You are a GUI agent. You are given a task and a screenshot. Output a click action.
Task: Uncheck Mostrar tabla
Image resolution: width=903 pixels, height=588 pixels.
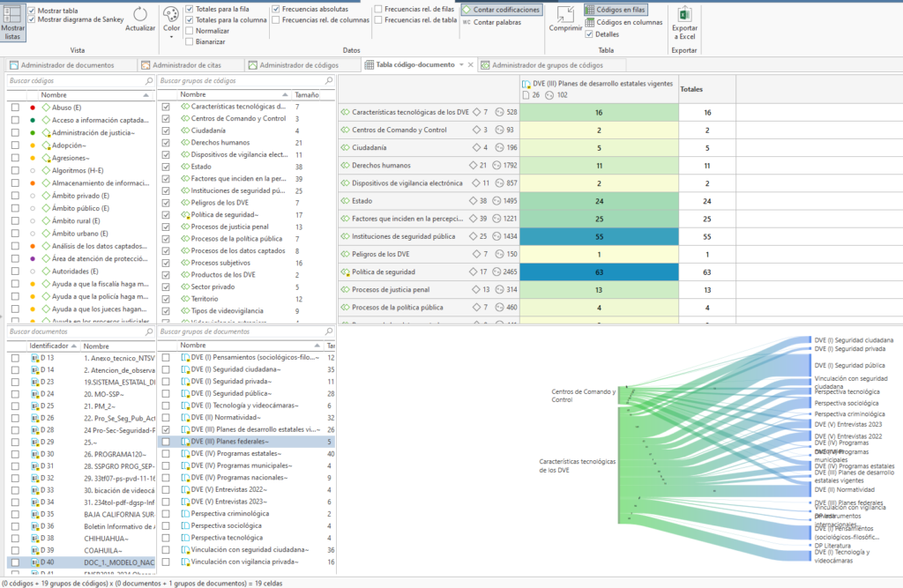point(32,11)
